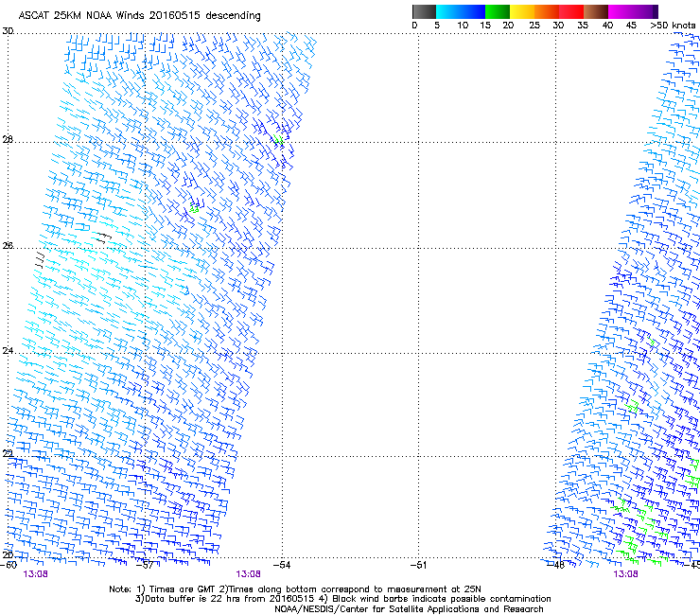Click the 'Times are GMT' note line
Viewport: 700px width, 615px height.
tap(295, 589)
